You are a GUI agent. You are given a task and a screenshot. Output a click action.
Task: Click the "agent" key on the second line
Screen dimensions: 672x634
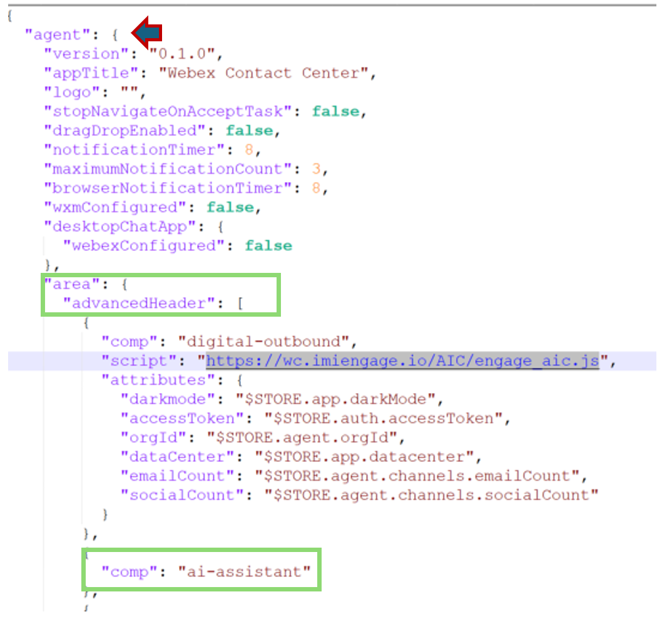[53, 35]
